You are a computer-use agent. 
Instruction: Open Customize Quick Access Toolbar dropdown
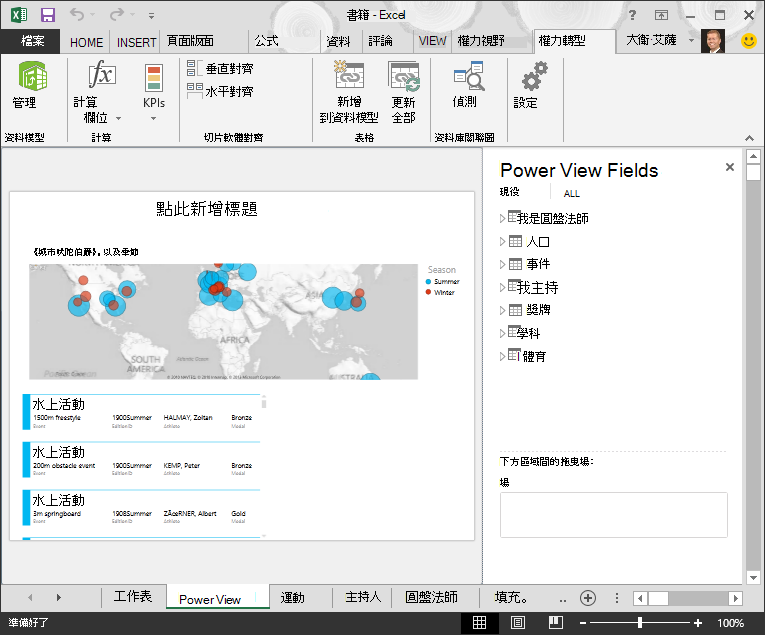coord(152,16)
